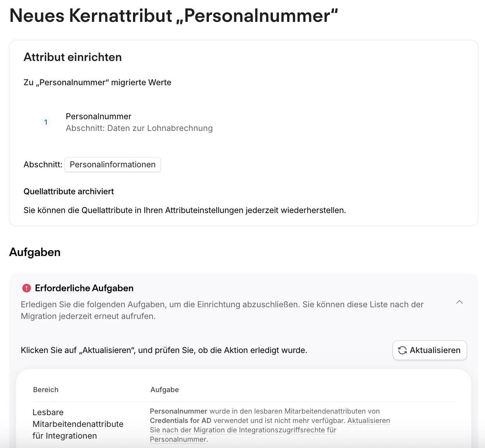This screenshot has height=448, width=485.
Task: Click the Attribut einrichten card heading
Action: click(73, 57)
